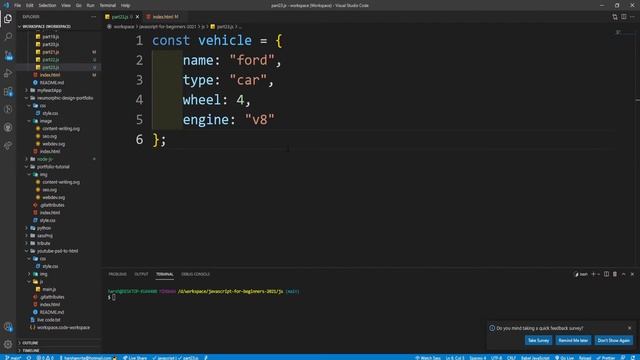Open the Edit menu
Image resolution: width=640 pixels, height=360 pixels.
pos(30,5)
